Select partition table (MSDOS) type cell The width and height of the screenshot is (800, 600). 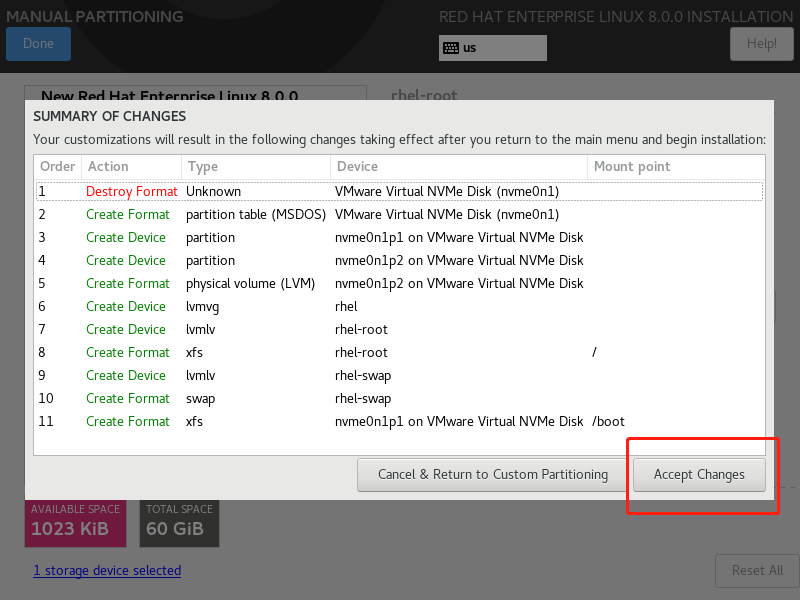coord(256,214)
